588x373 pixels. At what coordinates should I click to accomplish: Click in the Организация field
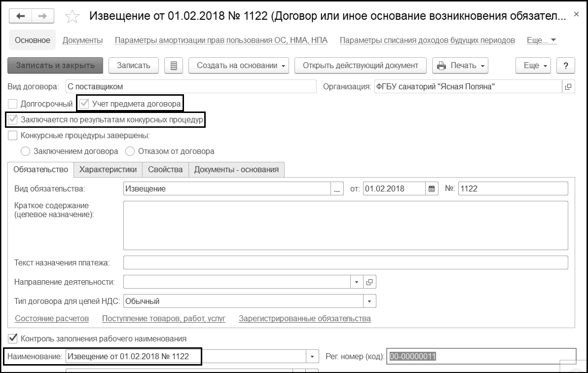(x=468, y=87)
